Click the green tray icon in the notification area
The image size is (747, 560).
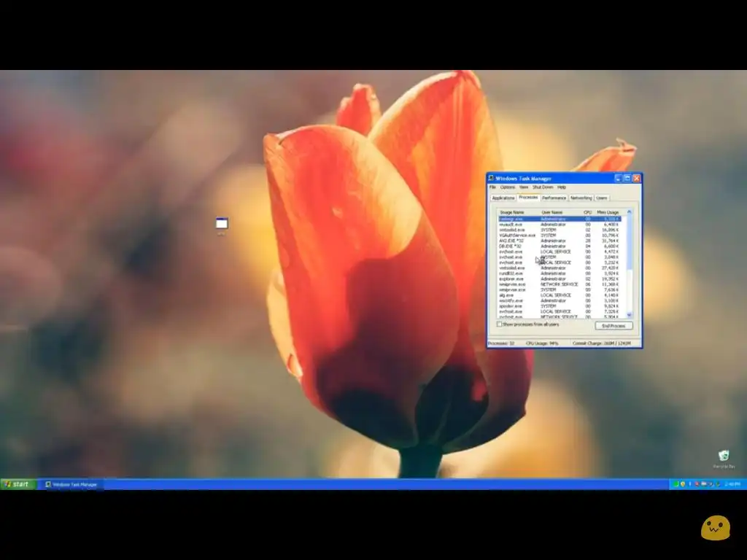[676, 484]
